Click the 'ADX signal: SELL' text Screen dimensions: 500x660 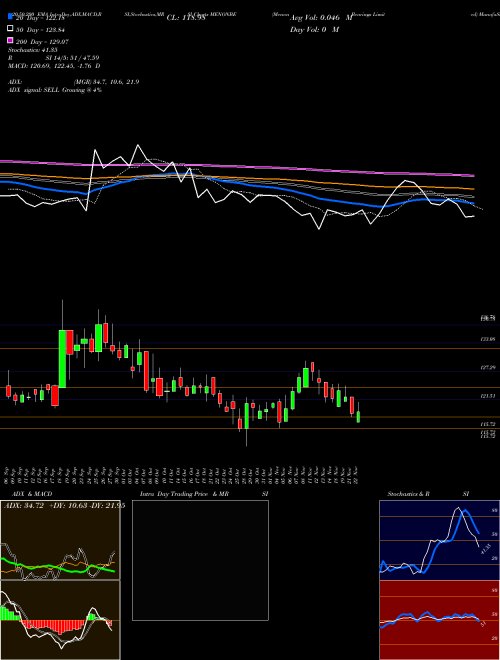click(34, 90)
